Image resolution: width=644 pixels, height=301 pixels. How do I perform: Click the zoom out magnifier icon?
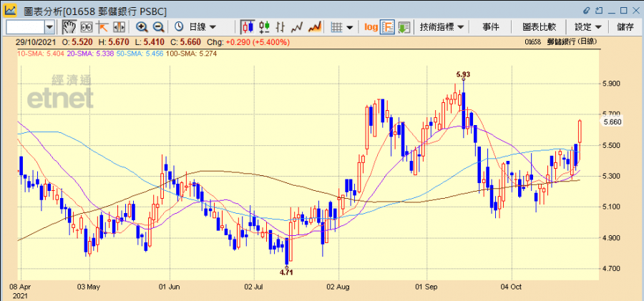158,26
